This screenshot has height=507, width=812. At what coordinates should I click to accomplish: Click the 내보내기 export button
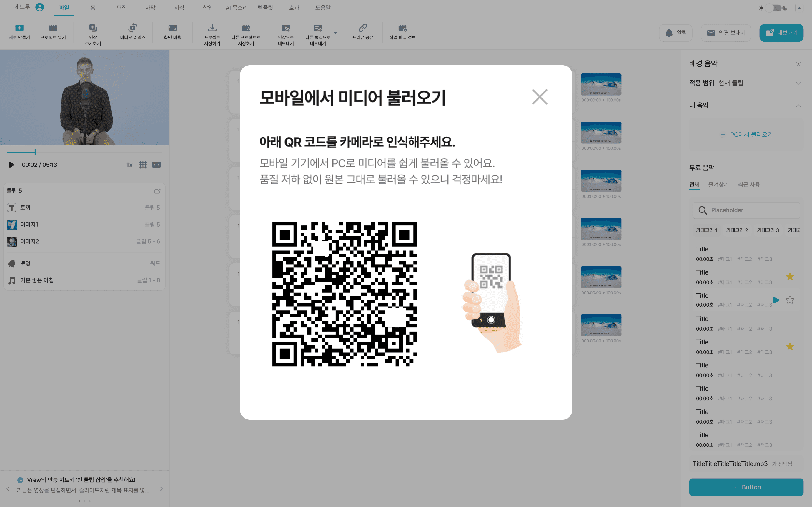[781, 33]
